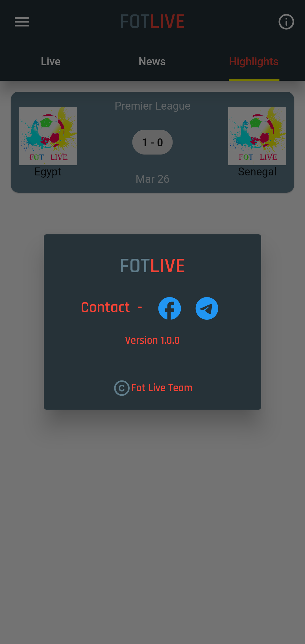Click the Senegal team name

[257, 172]
